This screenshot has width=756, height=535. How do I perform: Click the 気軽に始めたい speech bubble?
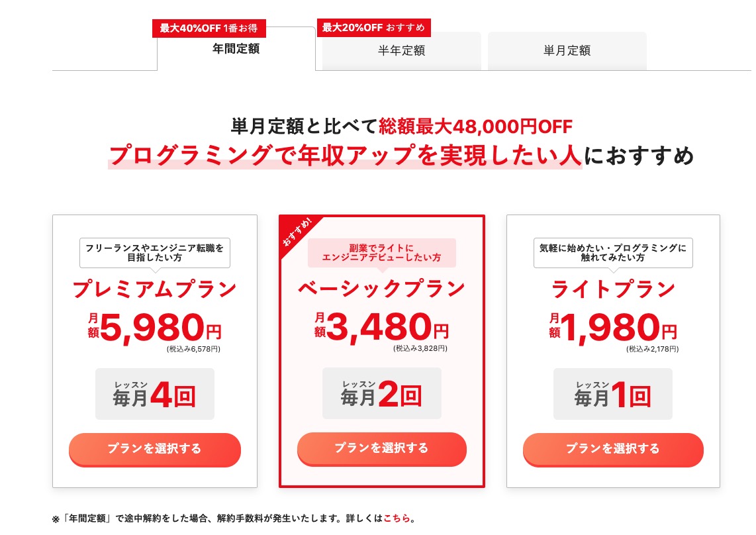tap(613, 253)
